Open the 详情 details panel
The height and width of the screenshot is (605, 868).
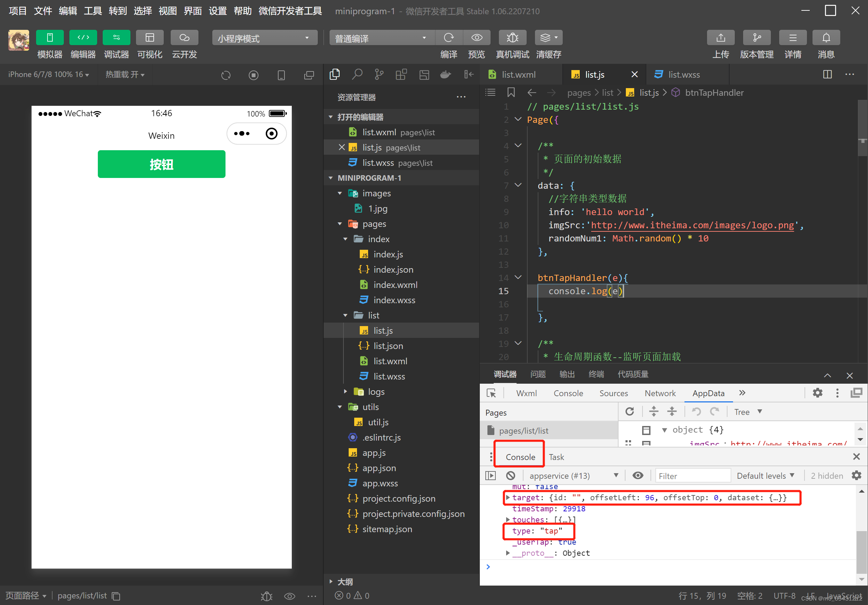coord(793,37)
